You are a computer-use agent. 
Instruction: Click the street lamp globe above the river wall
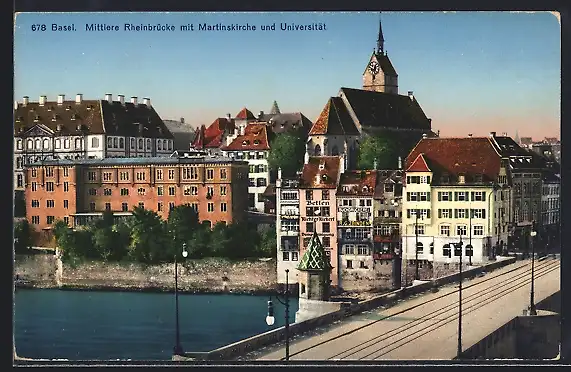pos(185,251)
